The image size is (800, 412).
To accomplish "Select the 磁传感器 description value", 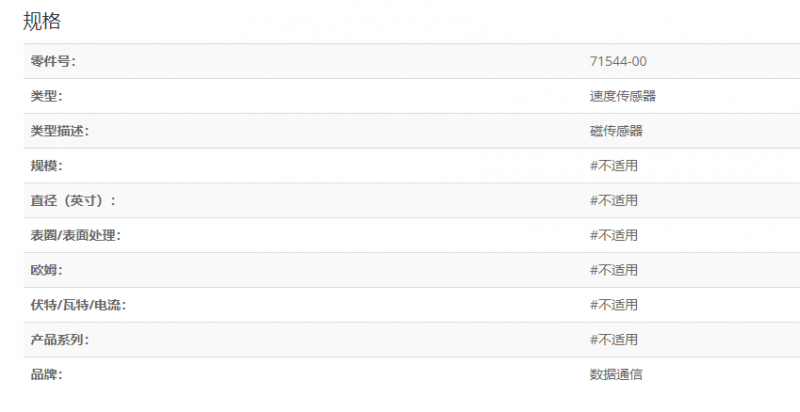I will [x=616, y=131].
